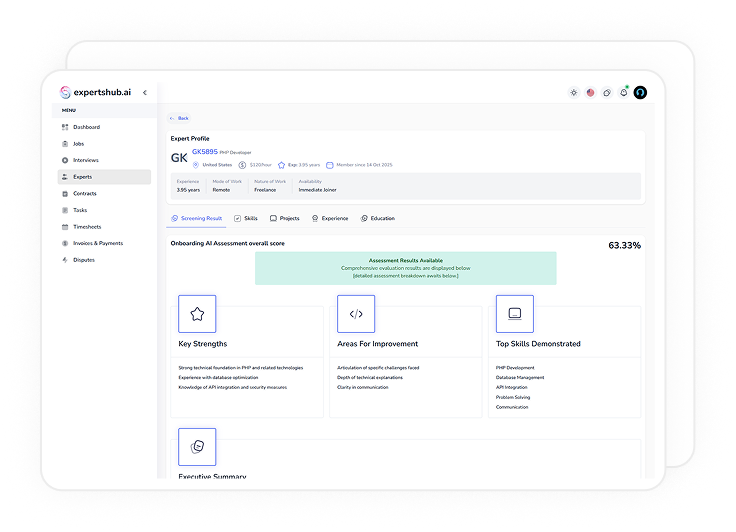
Task: Open the US flag language selector
Action: pyautogui.click(x=590, y=92)
